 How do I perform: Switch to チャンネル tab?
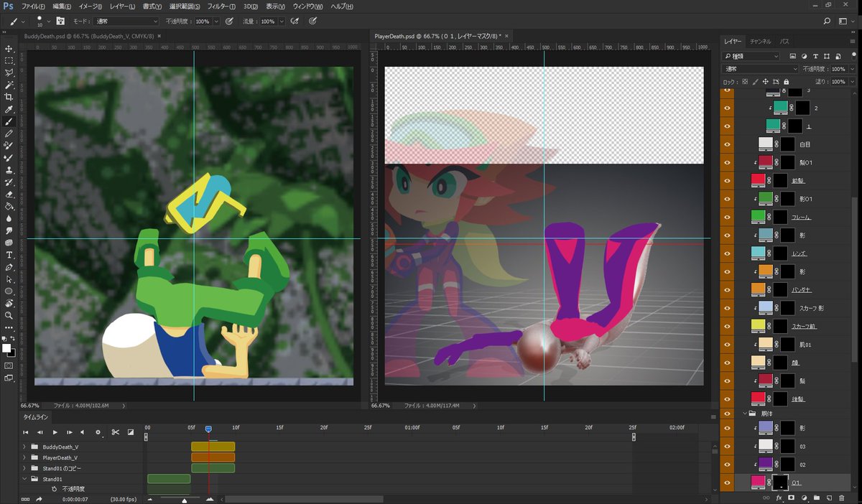tap(760, 42)
